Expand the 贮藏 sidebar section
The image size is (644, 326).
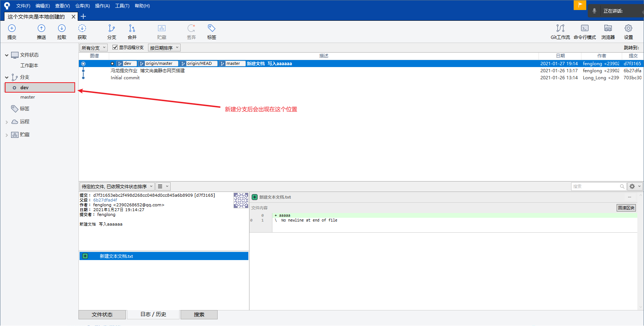point(7,135)
